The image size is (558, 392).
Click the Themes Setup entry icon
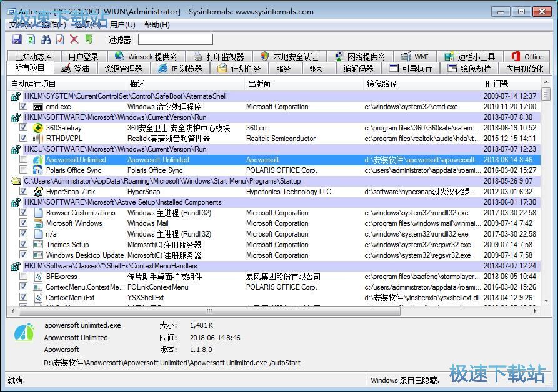point(38,245)
